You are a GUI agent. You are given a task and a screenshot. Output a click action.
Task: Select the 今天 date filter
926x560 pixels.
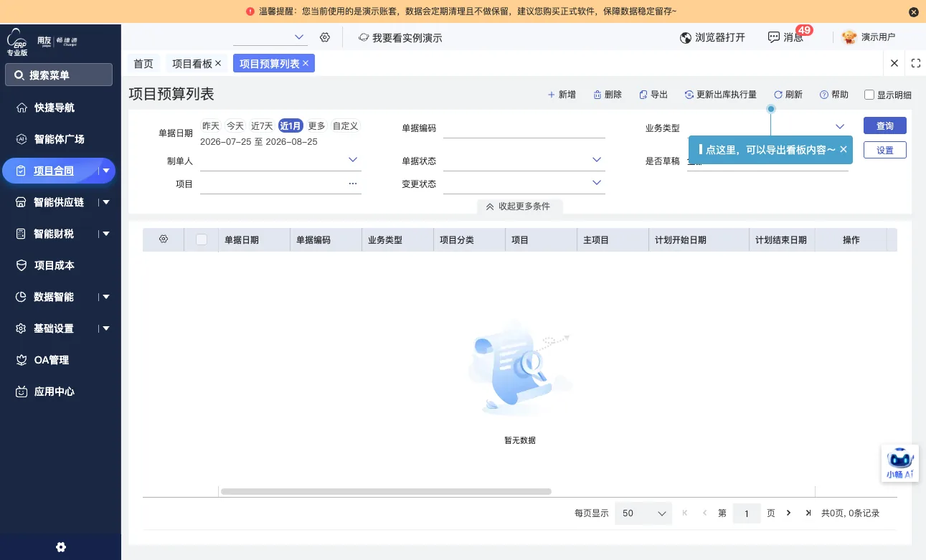[x=235, y=125]
